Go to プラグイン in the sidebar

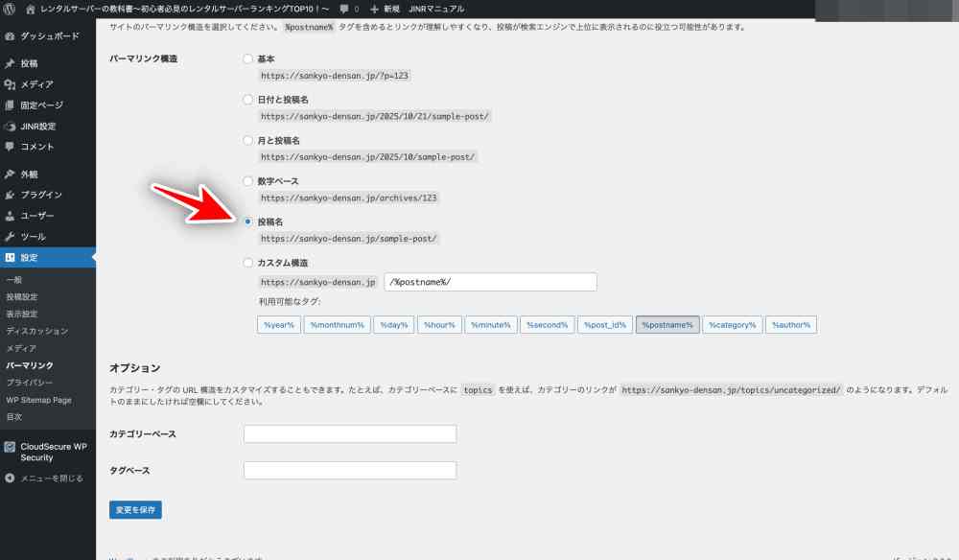[40, 195]
